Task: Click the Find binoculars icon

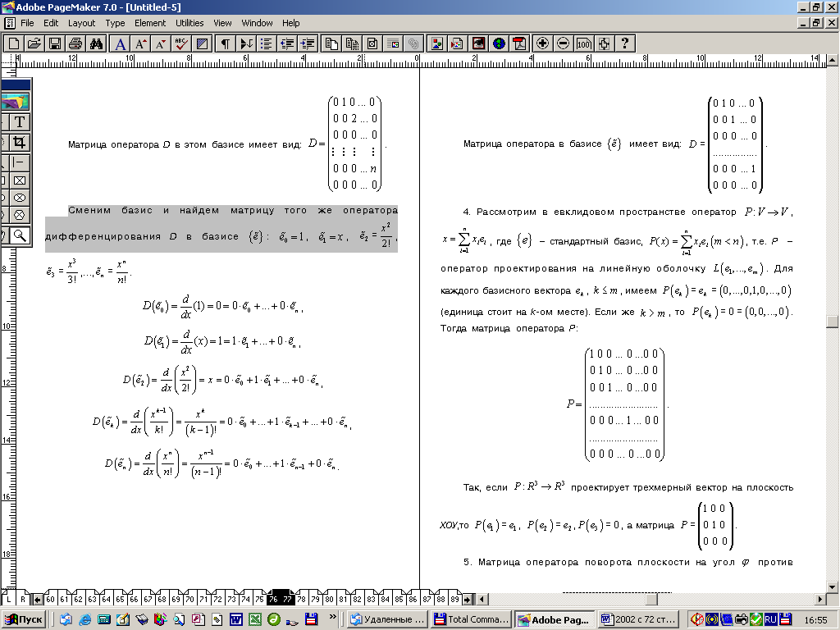Action: 96,43
